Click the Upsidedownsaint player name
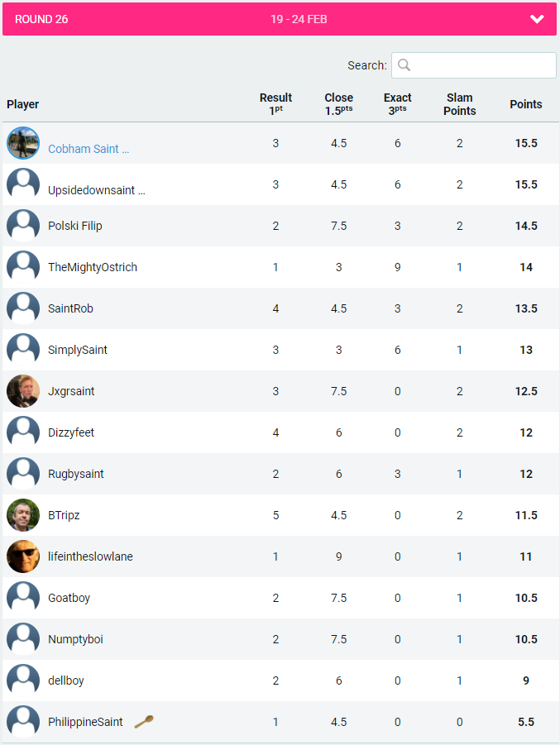The image size is (560, 745). 96,190
